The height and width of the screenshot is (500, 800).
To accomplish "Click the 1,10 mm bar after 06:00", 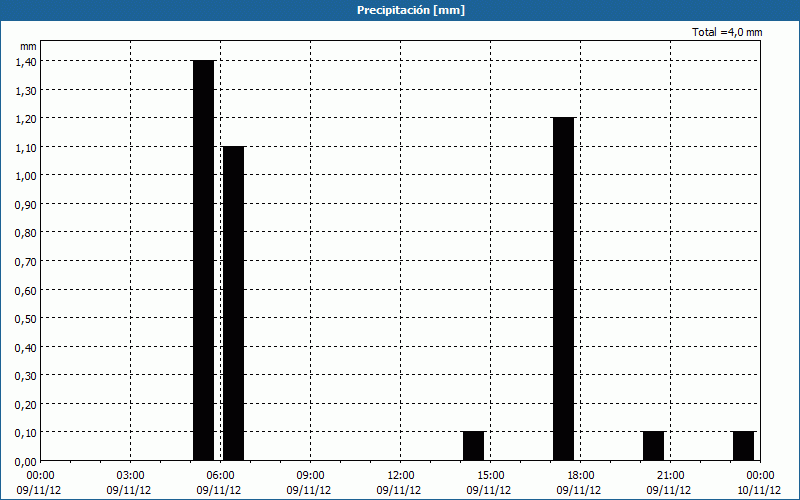I will tap(234, 304).
